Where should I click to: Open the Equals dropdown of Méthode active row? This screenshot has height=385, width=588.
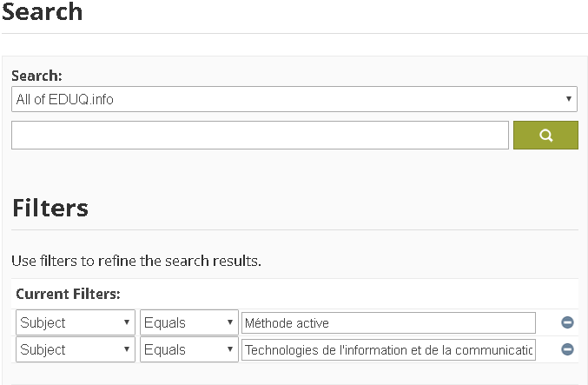189,322
